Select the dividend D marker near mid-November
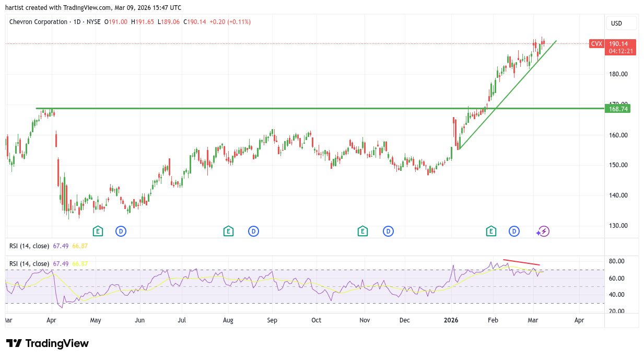This screenshot has width=644, height=359. tap(388, 231)
